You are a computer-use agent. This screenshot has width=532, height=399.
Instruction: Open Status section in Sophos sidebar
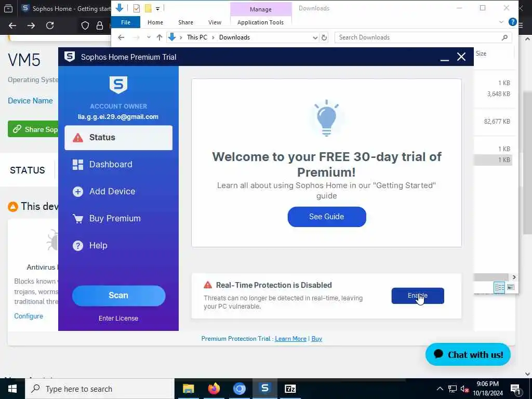pos(118,137)
